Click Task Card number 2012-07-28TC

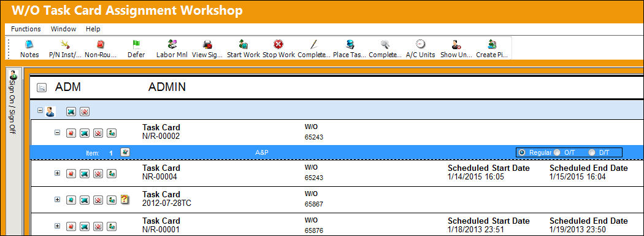coord(166,203)
